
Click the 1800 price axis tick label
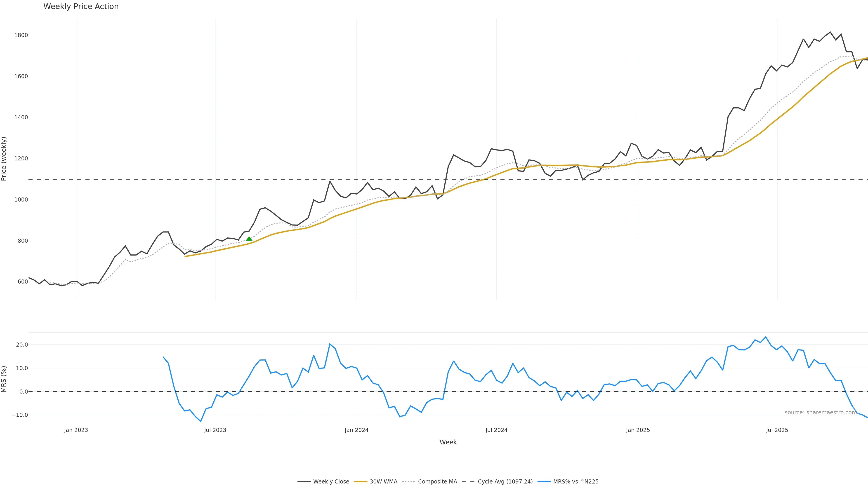[21, 35]
